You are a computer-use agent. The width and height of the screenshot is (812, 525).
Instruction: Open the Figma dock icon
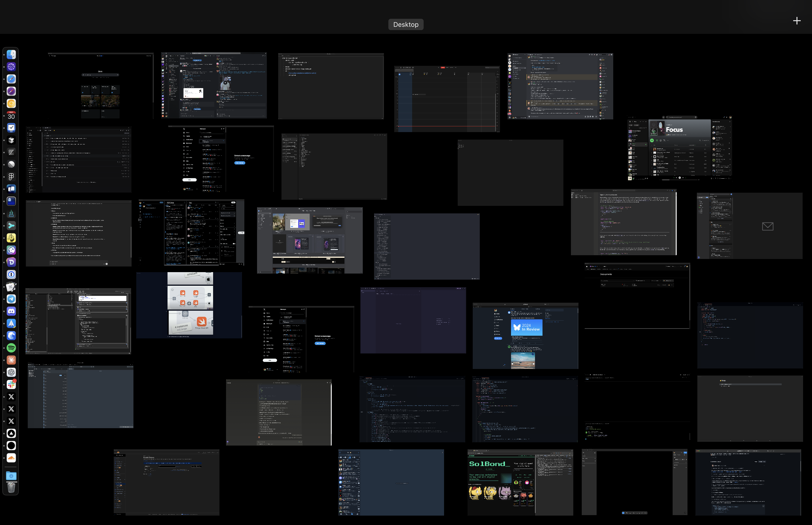(x=11, y=176)
